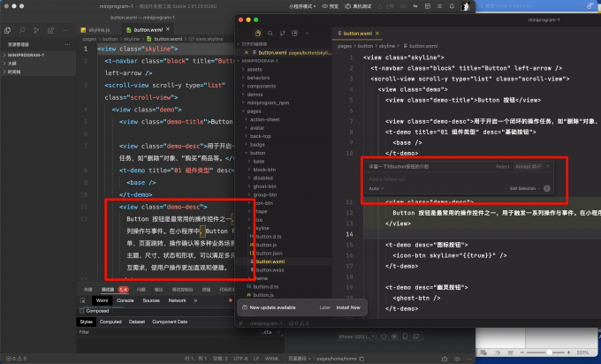The width and height of the screenshot is (601, 364).
Task: Select files icon in front window toolbar
Action: pos(258,34)
